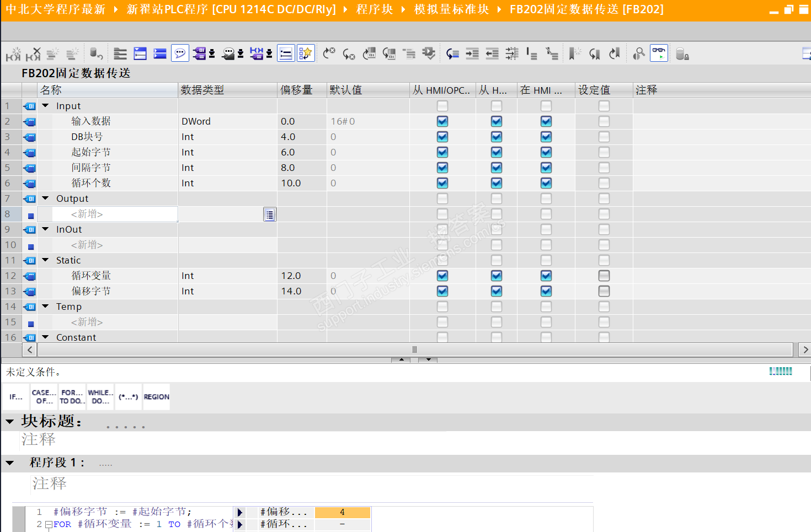Click the absolute/symbolic operands tag icon
Screen dimensions: 811x532
pyautogui.click(x=200, y=53)
